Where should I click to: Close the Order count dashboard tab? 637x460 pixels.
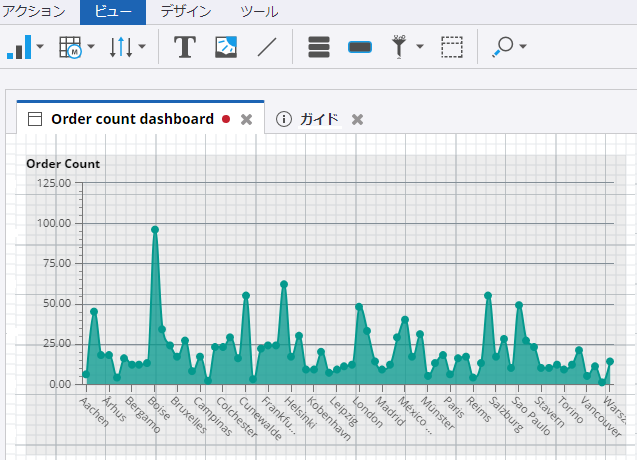click(x=247, y=119)
